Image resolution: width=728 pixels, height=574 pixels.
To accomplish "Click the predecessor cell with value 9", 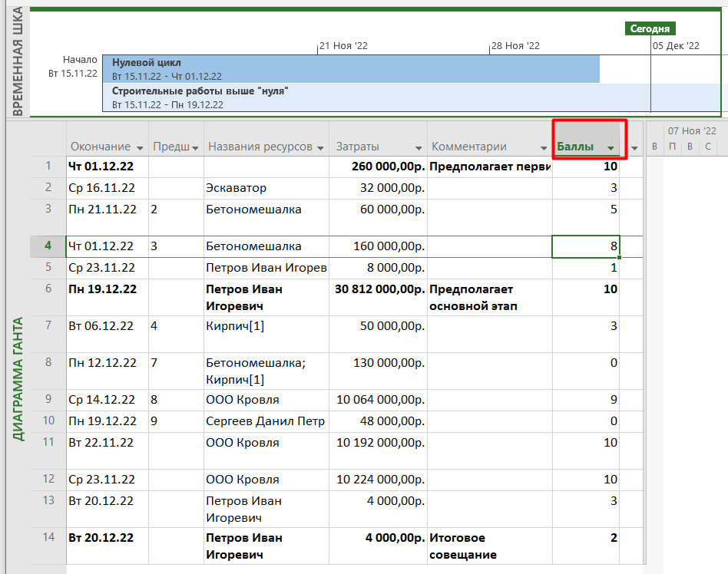I will pyautogui.click(x=176, y=421).
